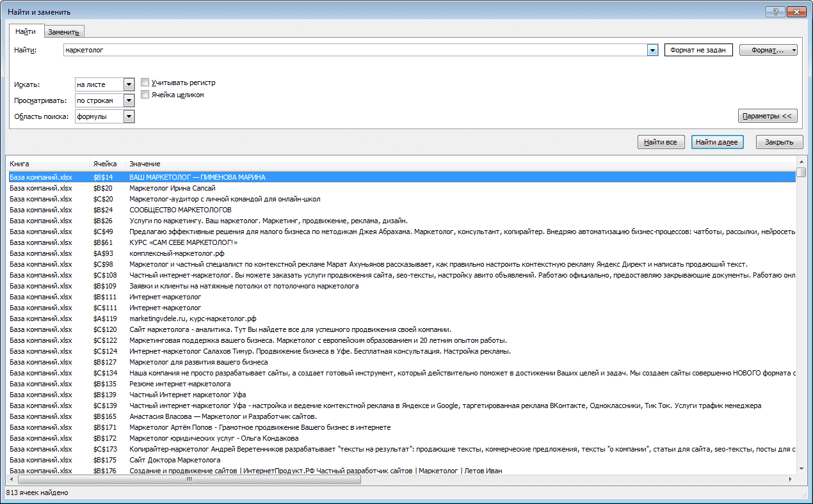The width and height of the screenshot is (813, 504).
Task: Select result Анастасия Власова — Маркетолог и Разработчик
Action: (401, 416)
